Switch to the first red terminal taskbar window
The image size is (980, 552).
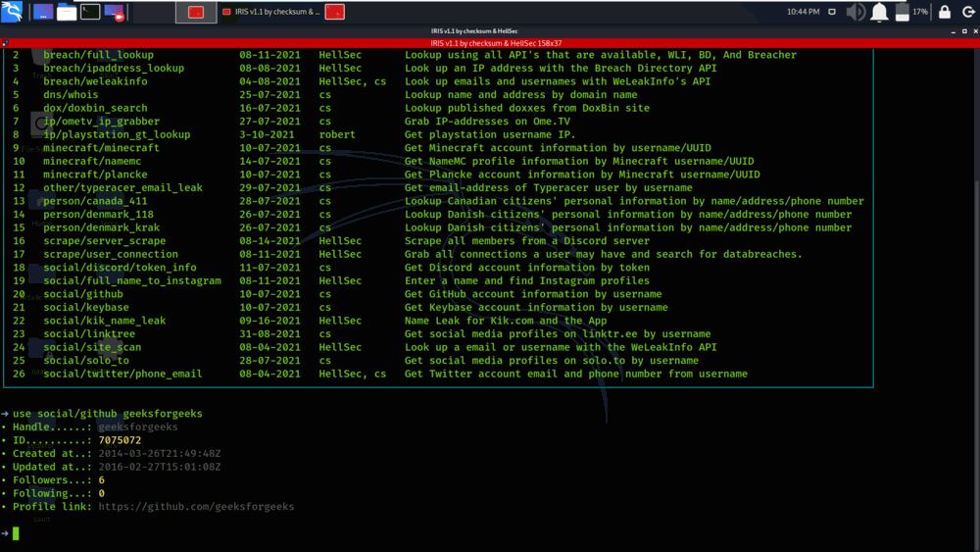click(196, 12)
